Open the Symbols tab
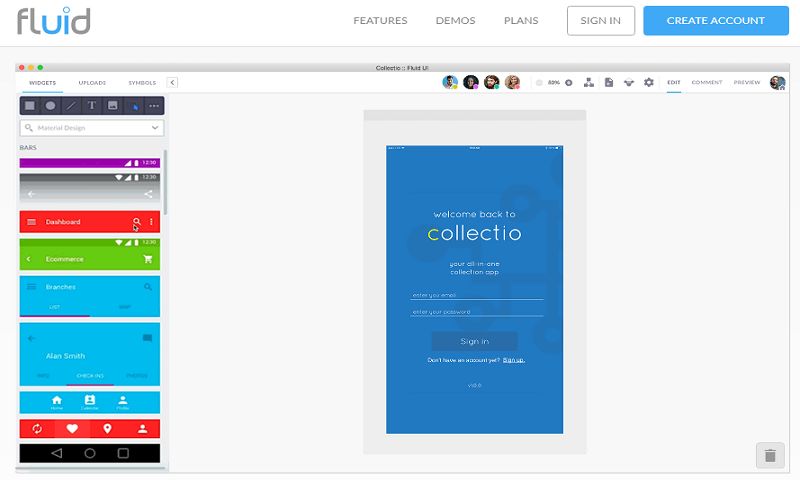 coord(142,82)
